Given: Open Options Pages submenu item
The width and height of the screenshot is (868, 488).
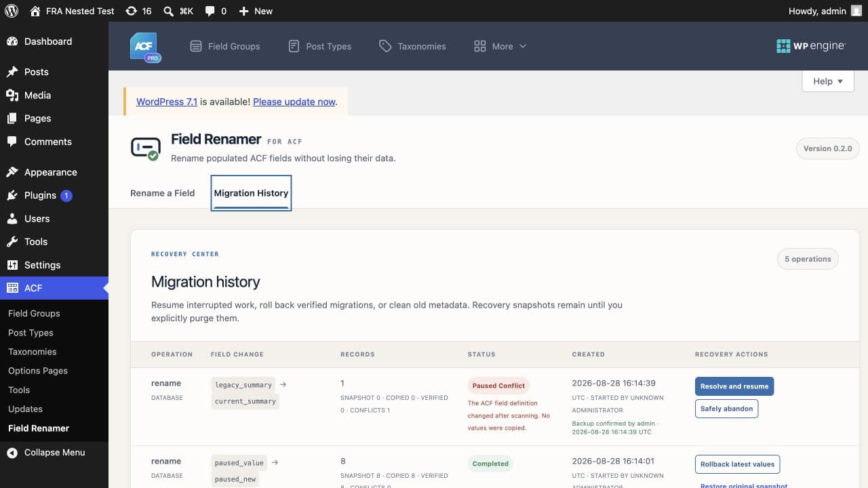Looking at the screenshot, I should tap(38, 371).
